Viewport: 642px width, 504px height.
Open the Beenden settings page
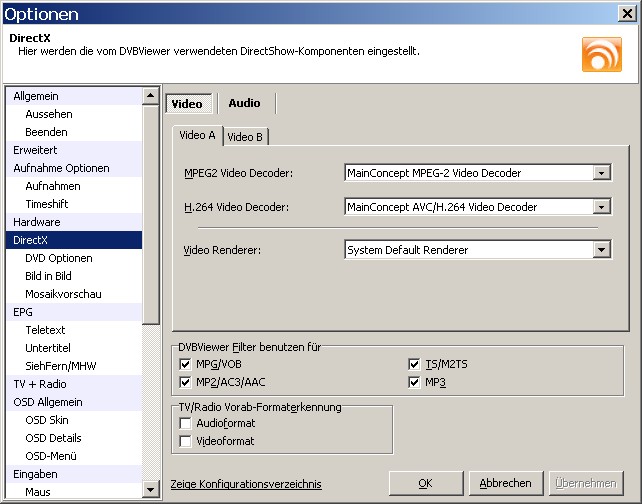tap(74, 132)
